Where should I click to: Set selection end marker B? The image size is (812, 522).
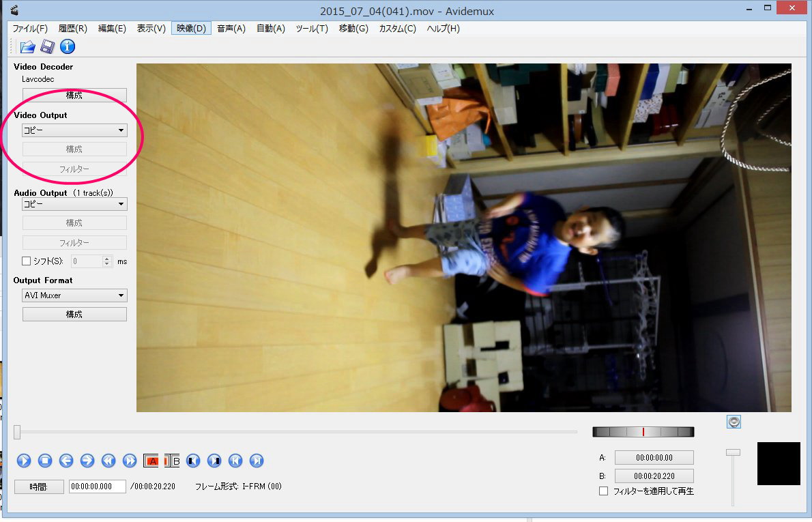coord(172,461)
